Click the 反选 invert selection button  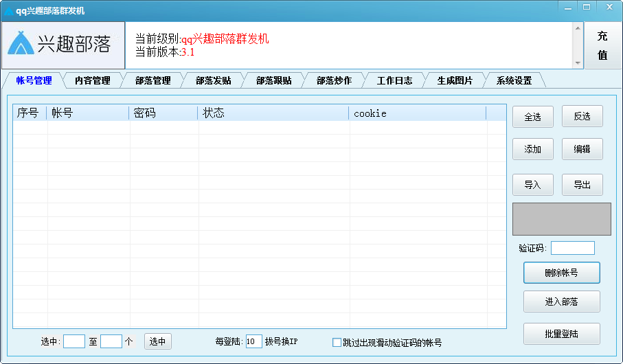582,117
